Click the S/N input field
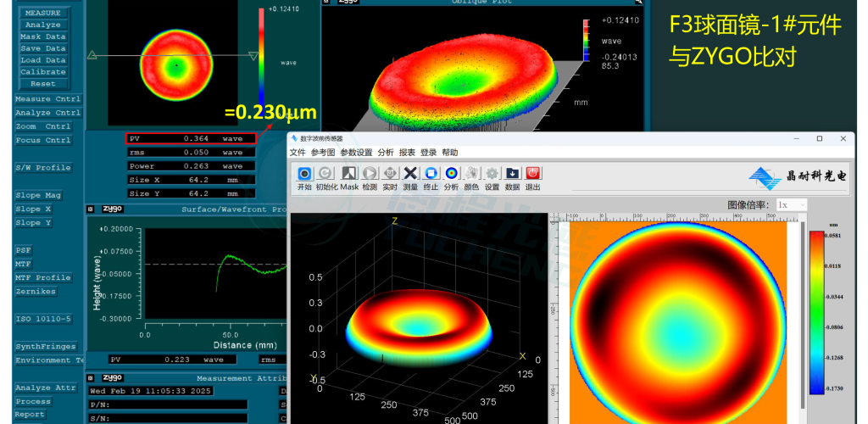Screen dimensions: 868x424 point(169,418)
